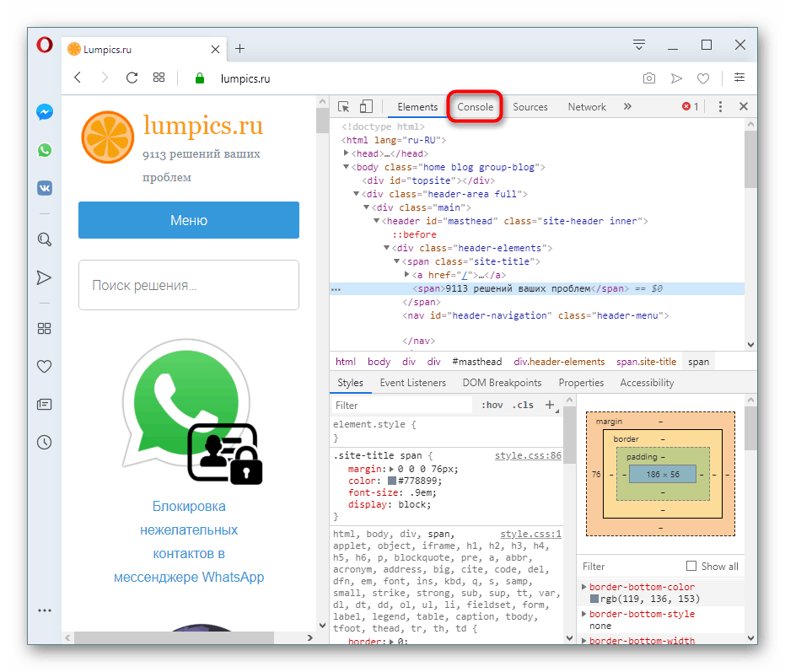Image resolution: width=785 pixels, height=672 pixels.
Task: Open Easy Setup panel
Action: [x=739, y=78]
